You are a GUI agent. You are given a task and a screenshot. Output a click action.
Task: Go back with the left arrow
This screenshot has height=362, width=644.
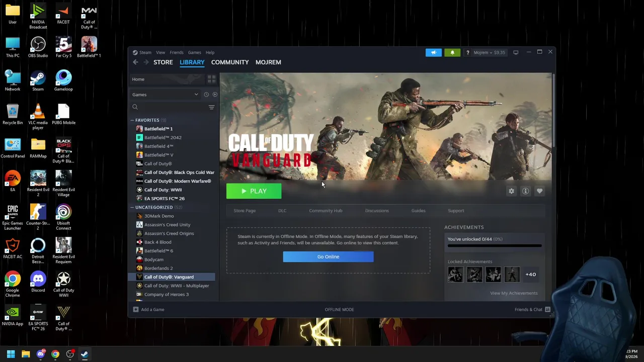(135, 62)
